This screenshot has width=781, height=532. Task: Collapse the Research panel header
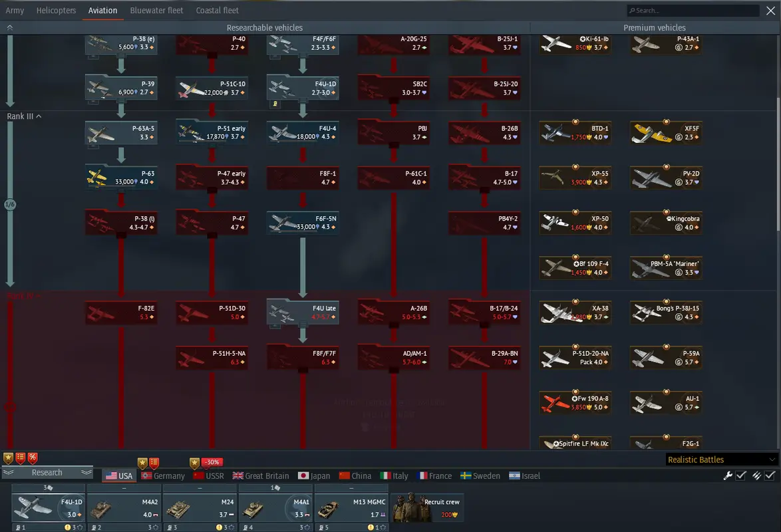[47, 472]
